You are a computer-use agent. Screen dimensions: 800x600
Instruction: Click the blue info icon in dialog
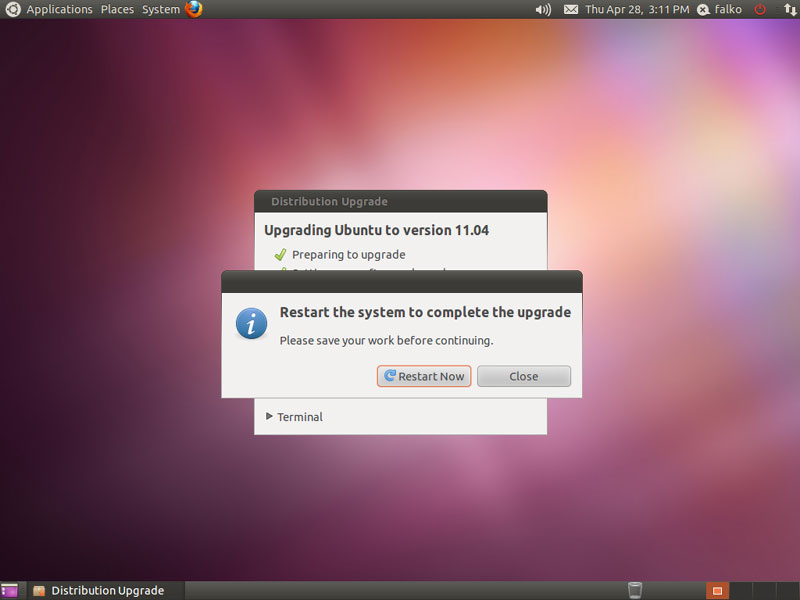pos(251,323)
